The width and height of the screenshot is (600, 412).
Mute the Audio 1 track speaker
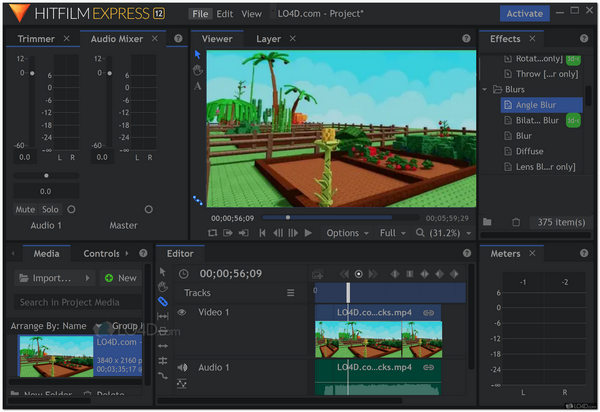tap(182, 368)
